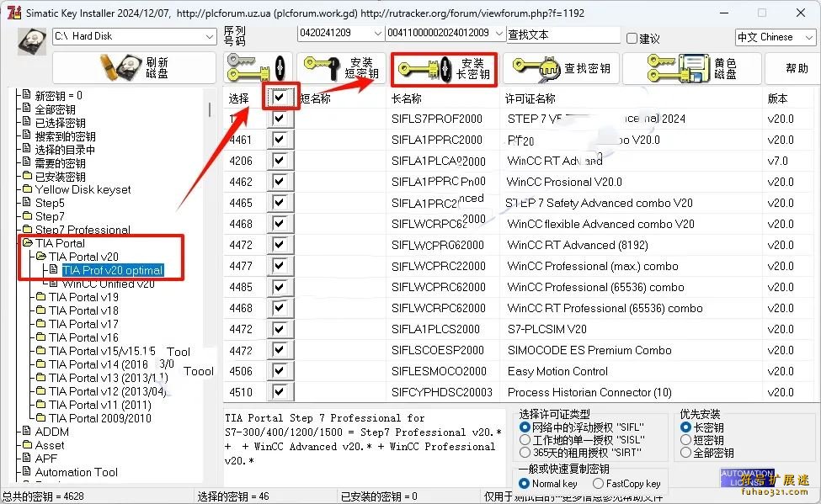Click the 全部密钥 tree item
Viewport: 821px width, 504px height.
(55, 109)
